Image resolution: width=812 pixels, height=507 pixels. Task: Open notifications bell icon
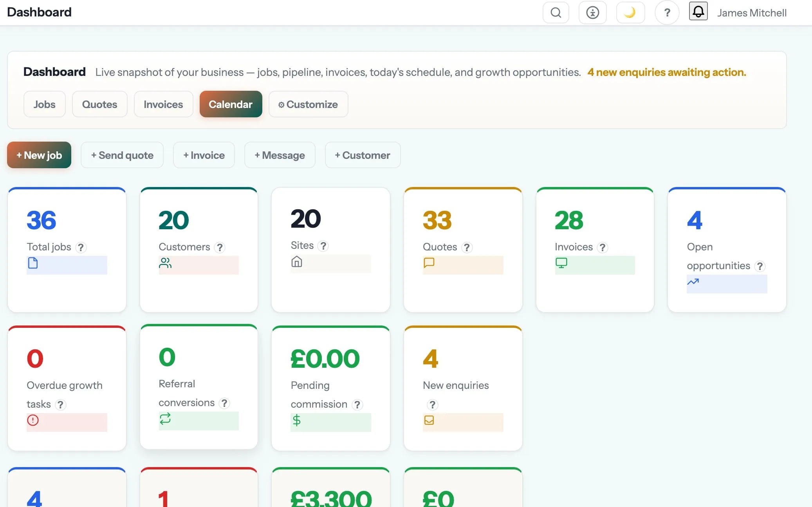[x=698, y=11]
